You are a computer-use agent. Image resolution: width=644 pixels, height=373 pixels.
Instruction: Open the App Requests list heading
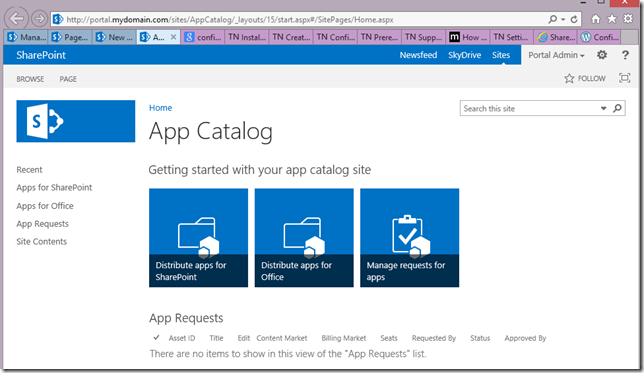pos(186,318)
